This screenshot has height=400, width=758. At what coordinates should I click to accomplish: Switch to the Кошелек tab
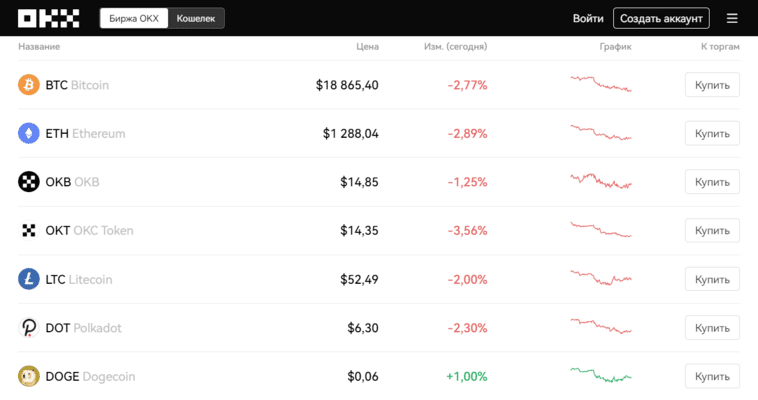point(195,18)
